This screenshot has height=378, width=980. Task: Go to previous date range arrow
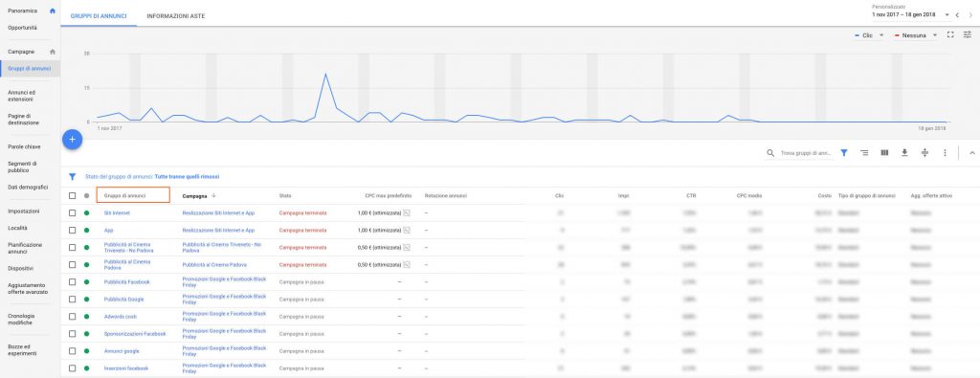957,14
